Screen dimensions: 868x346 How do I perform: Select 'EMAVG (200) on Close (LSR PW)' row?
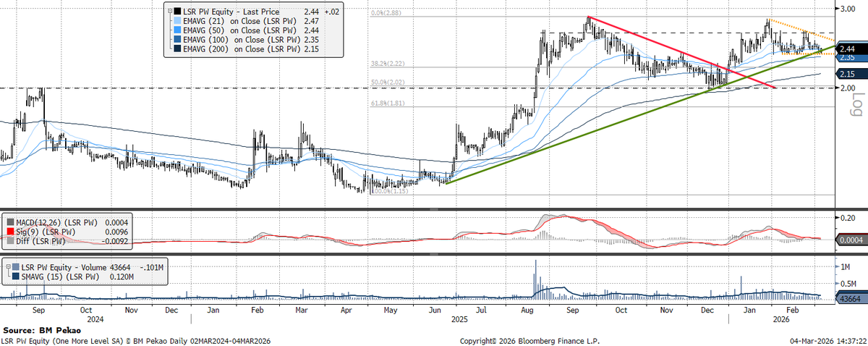(x=243, y=51)
